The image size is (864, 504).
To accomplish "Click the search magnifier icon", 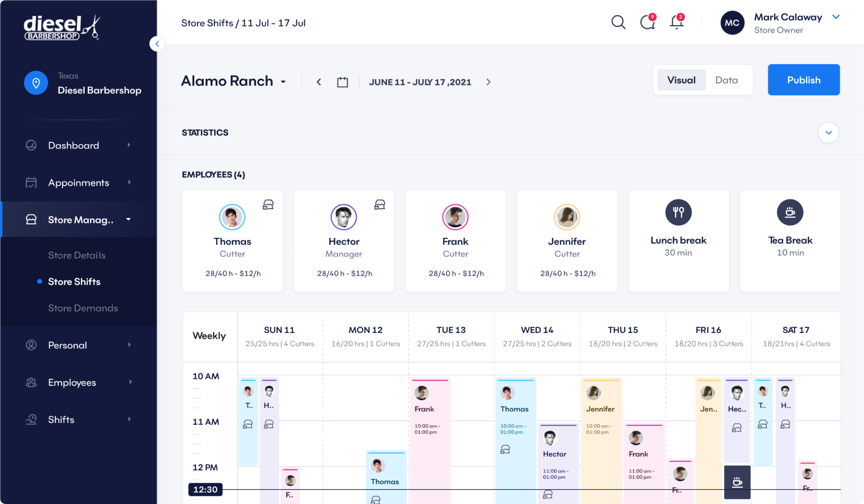I will click(x=618, y=22).
